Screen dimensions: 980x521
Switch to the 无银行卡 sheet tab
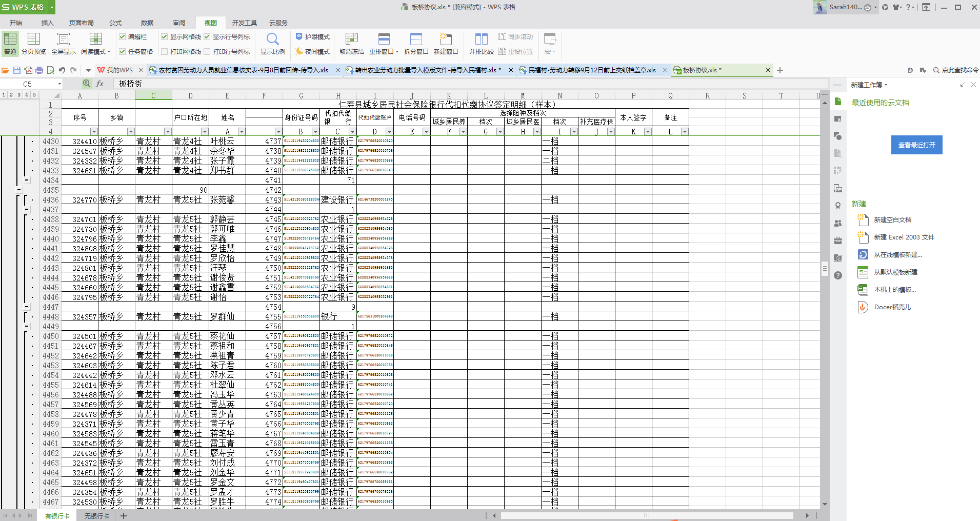point(97,516)
